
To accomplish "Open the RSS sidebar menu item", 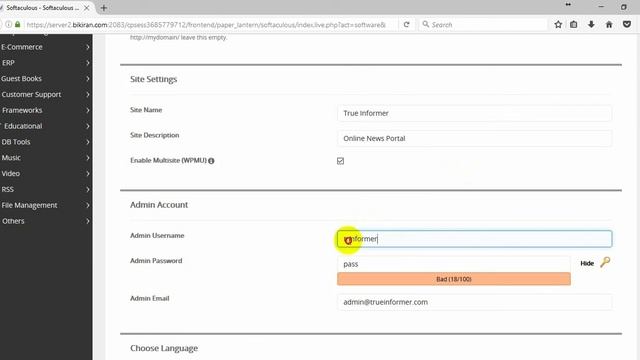I will coord(46,189).
